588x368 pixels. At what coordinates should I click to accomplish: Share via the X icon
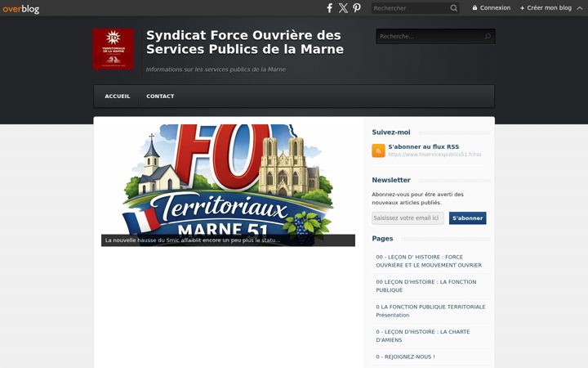click(x=343, y=8)
